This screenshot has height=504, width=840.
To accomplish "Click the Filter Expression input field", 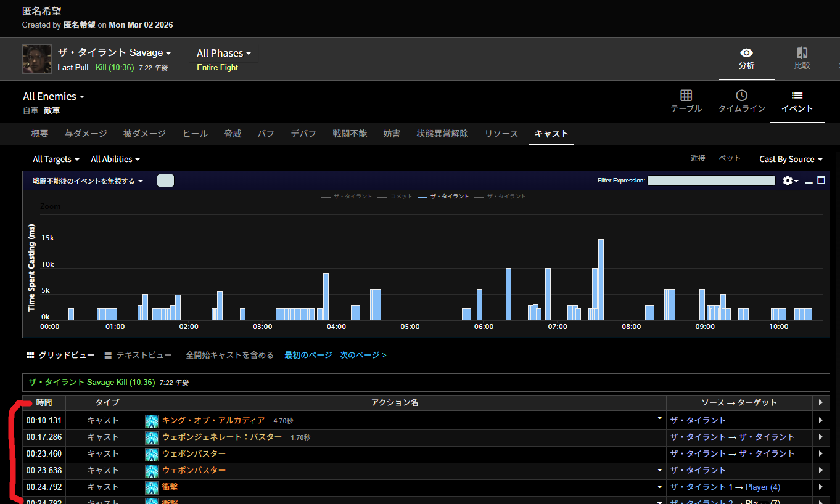I will (711, 181).
